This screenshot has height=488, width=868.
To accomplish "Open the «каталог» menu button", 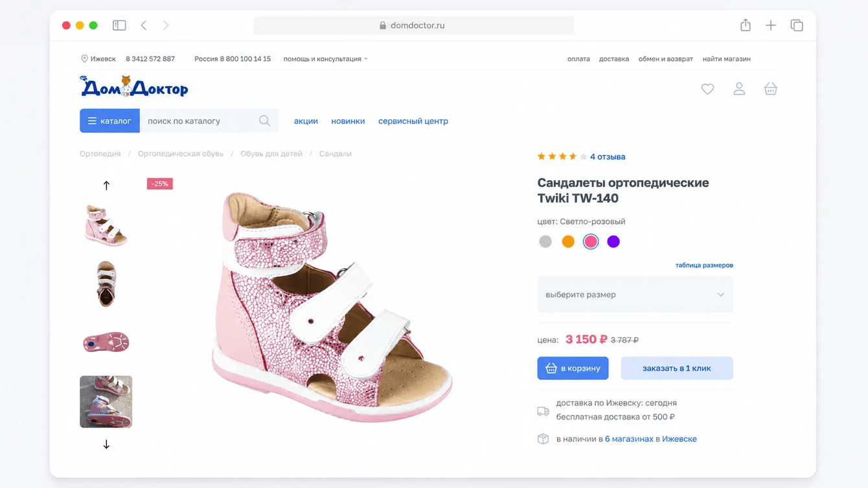I will pos(109,121).
